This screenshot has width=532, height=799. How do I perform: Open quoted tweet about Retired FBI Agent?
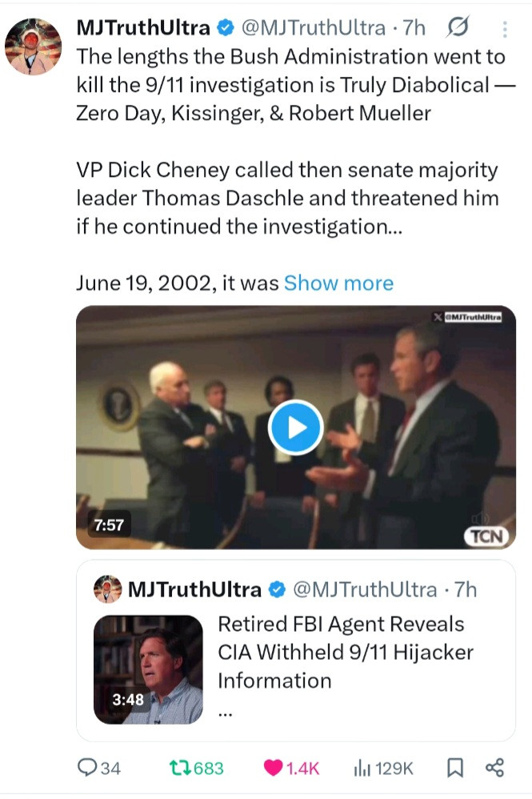[345, 652]
